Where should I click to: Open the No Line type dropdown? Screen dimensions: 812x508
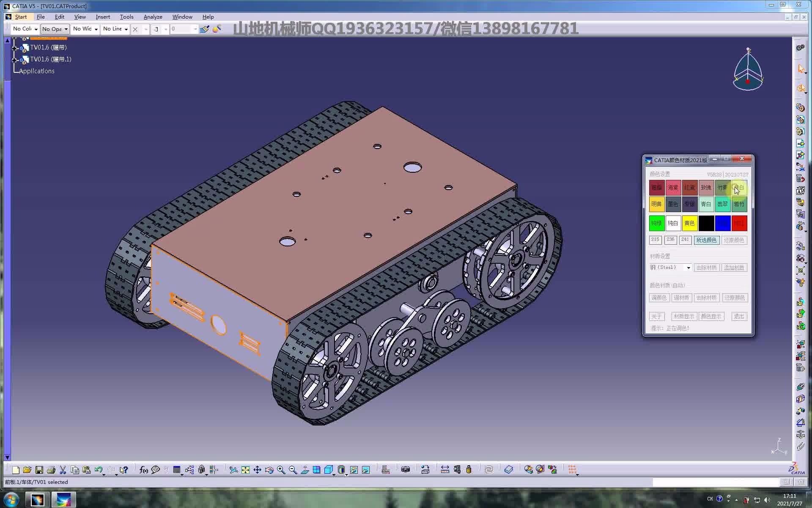pyautogui.click(x=115, y=29)
